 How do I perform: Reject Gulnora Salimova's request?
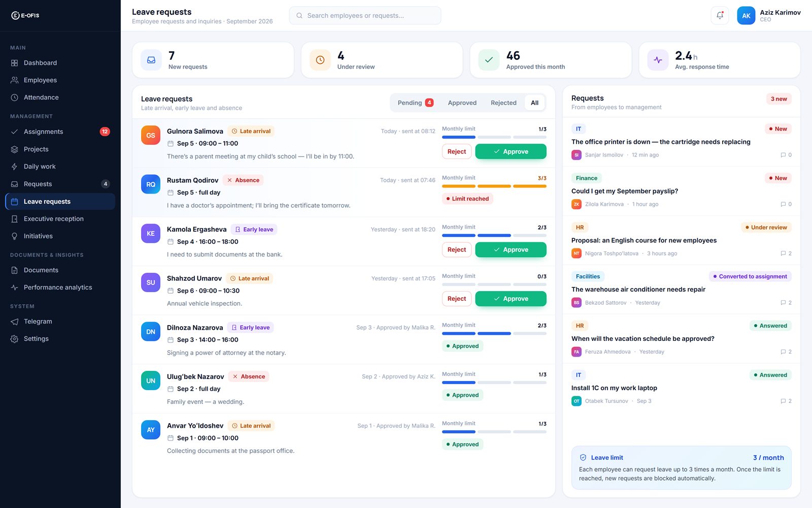457,151
